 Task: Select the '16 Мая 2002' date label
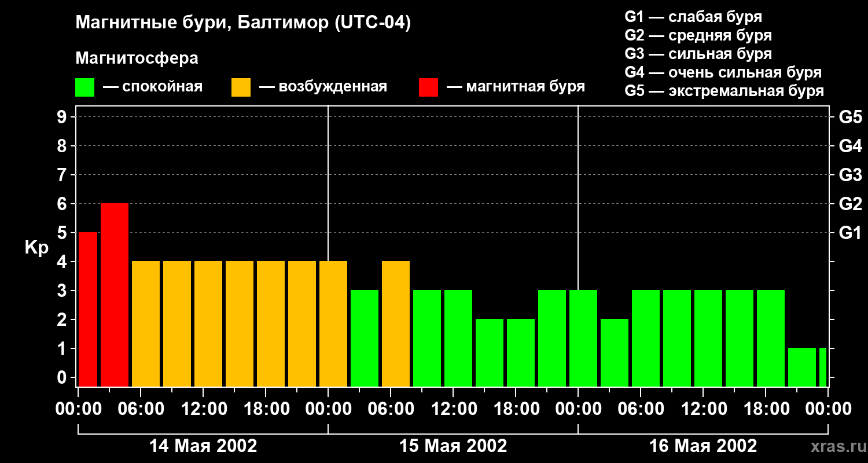(703, 446)
